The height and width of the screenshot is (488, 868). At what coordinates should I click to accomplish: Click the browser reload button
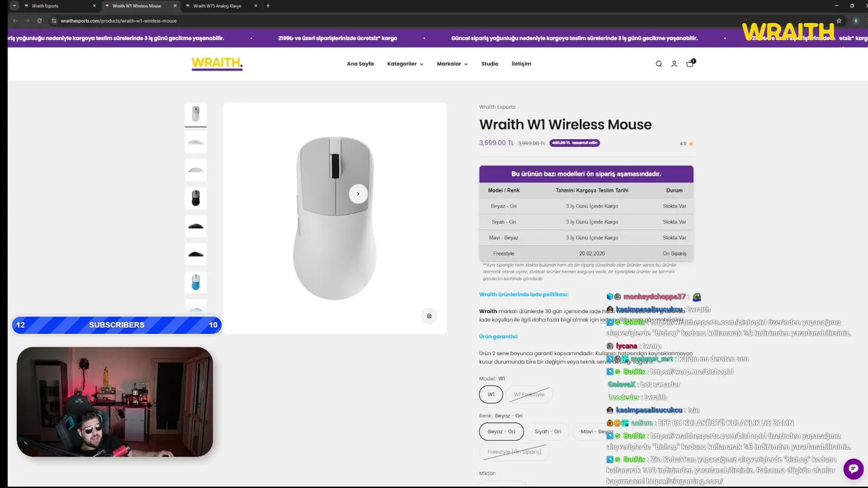pyautogui.click(x=39, y=20)
